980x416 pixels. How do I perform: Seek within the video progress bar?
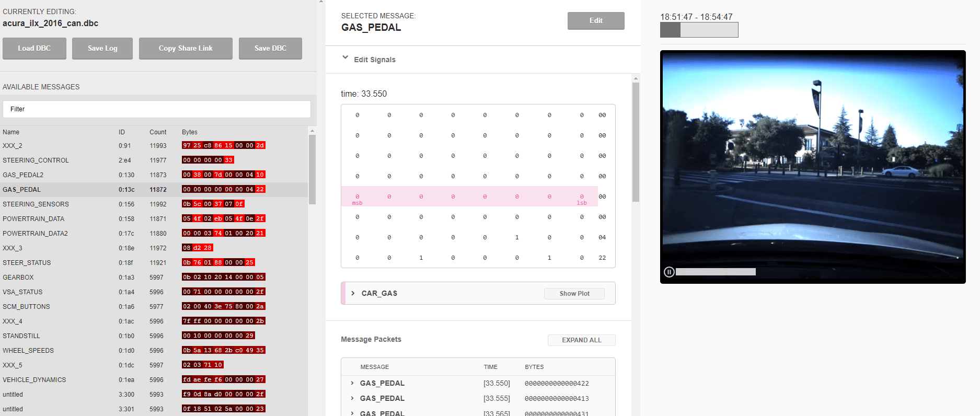[x=715, y=272]
